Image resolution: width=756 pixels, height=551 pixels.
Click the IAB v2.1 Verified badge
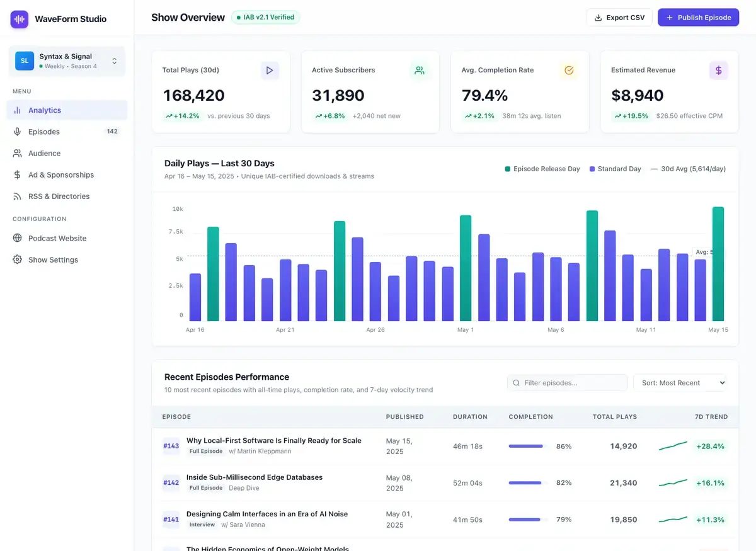point(265,18)
